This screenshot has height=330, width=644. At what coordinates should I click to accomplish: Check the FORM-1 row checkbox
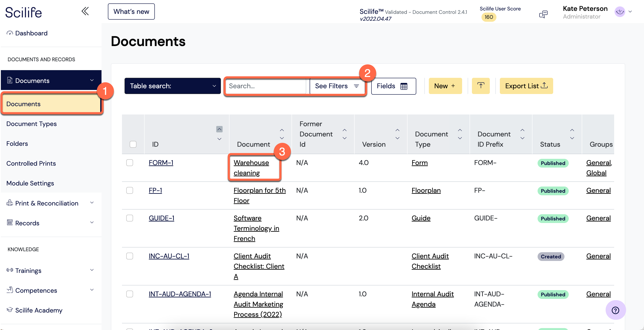click(x=129, y=162)
